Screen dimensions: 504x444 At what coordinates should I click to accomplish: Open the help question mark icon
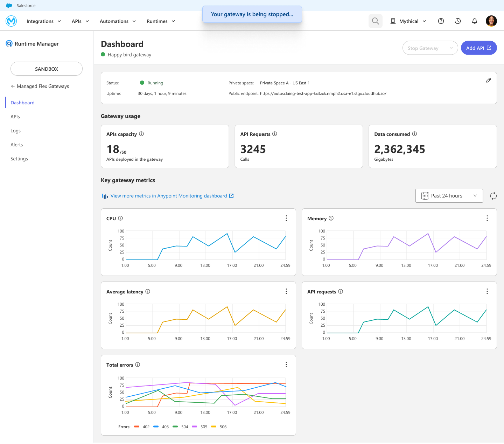(x=441, y=21)
